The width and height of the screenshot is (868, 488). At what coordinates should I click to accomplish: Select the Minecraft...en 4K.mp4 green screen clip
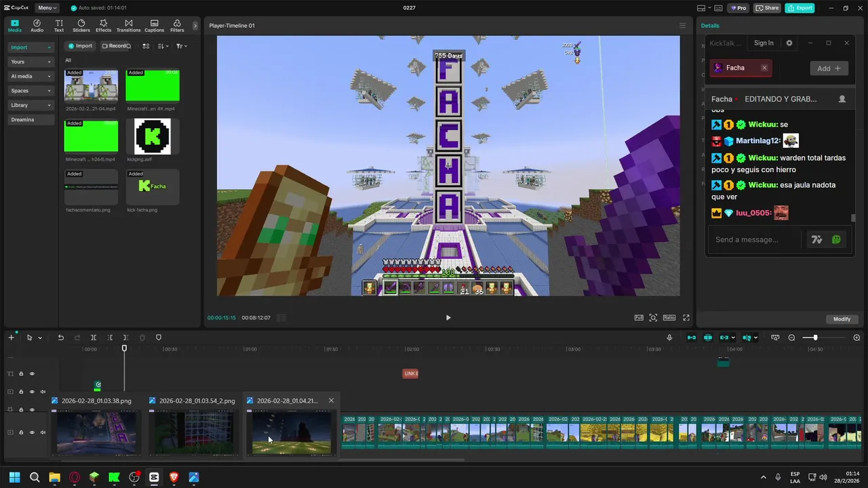click(x=153, y=86)
